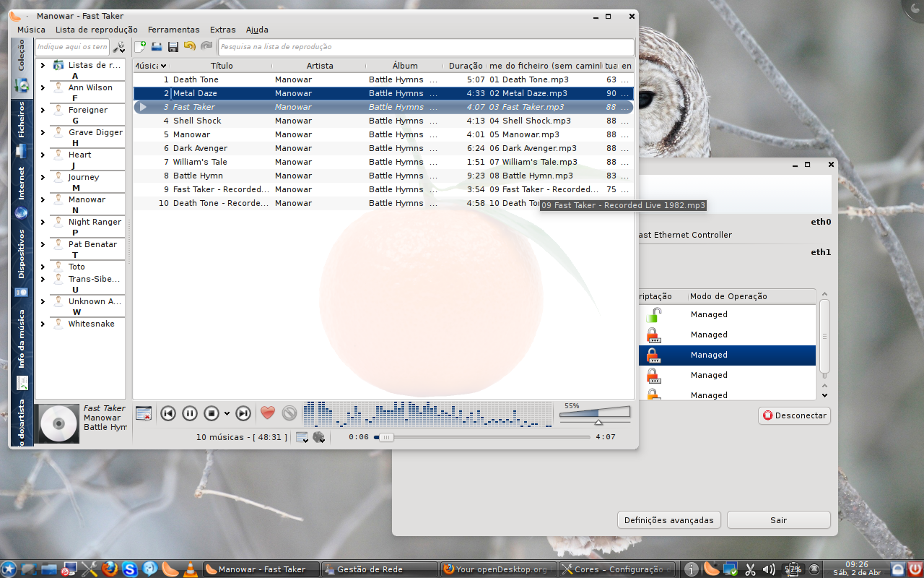Switch to the Internet sidebar tab
Image resolution: width=924 pixels, height=578 pixels.
22,193
